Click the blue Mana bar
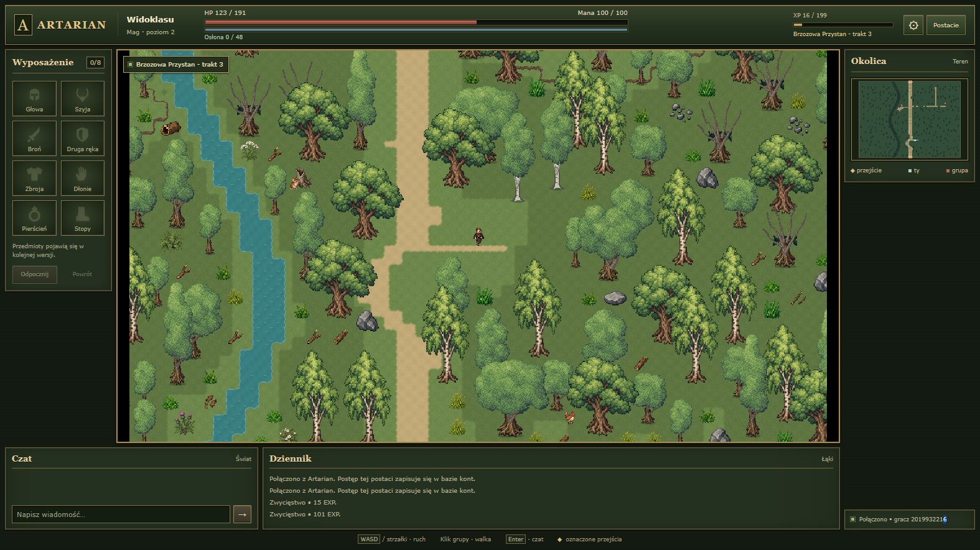This screenshot has height=550, width=980. click(416, 29)
